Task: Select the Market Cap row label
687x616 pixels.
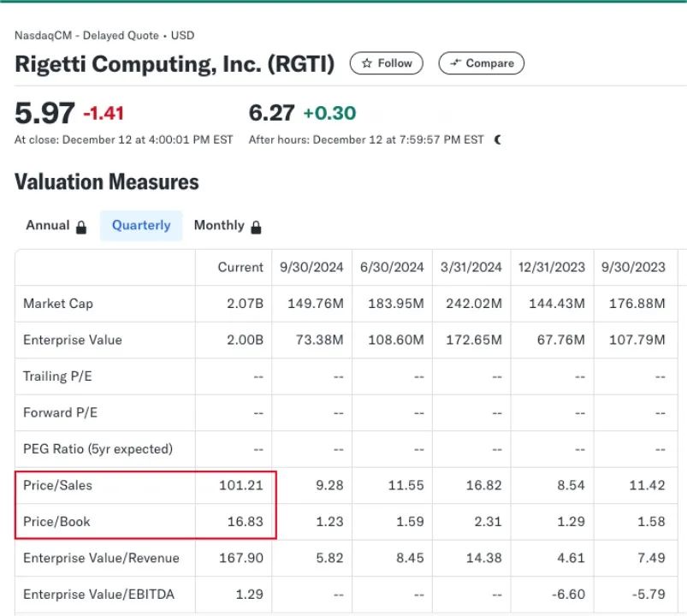Action: [58, 304]
